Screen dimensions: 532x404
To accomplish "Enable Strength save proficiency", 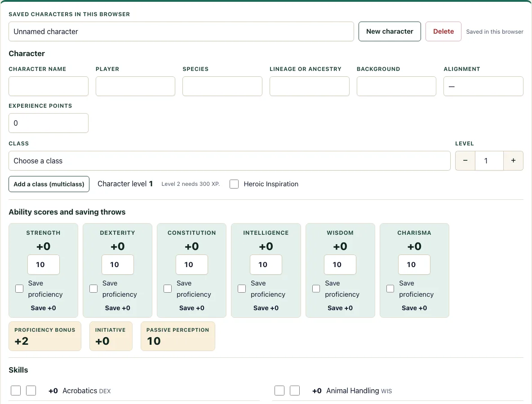I will click(x=19, y=289).
